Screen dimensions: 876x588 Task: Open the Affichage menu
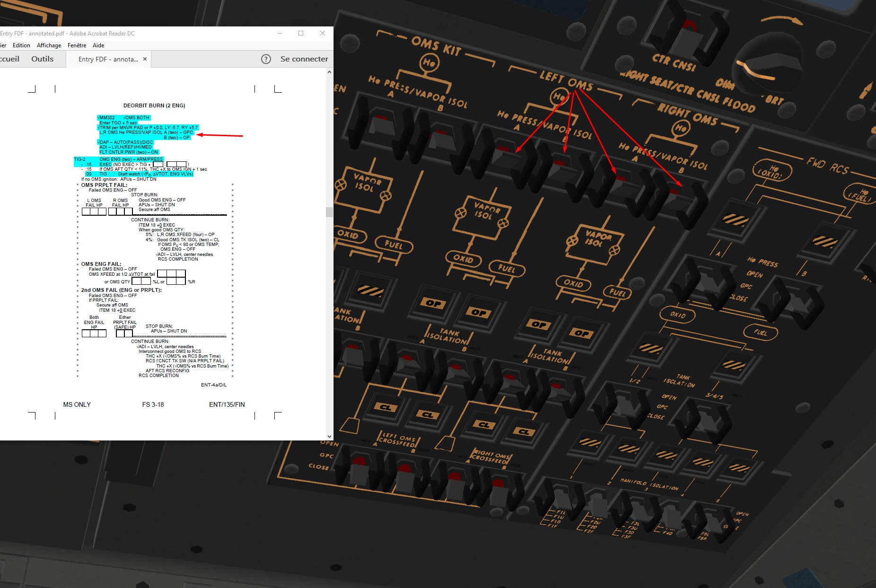(49, 45)
